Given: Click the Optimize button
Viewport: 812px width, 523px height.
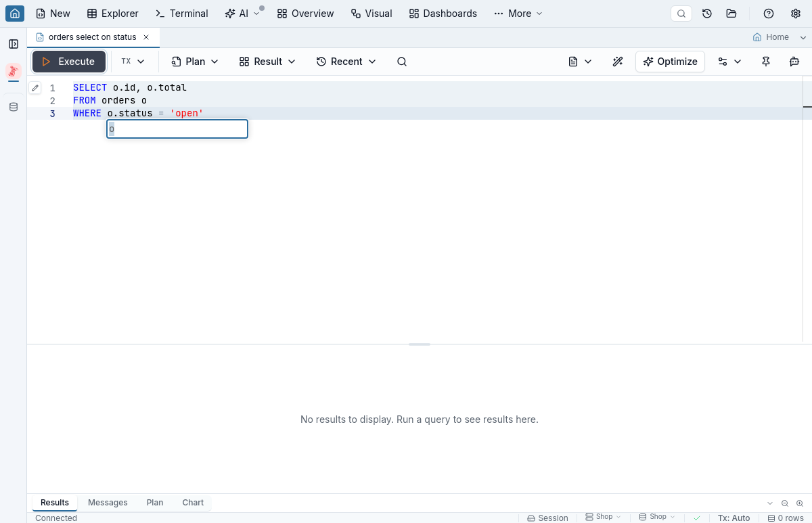Looking at the screenshot, I should point(671,62).
